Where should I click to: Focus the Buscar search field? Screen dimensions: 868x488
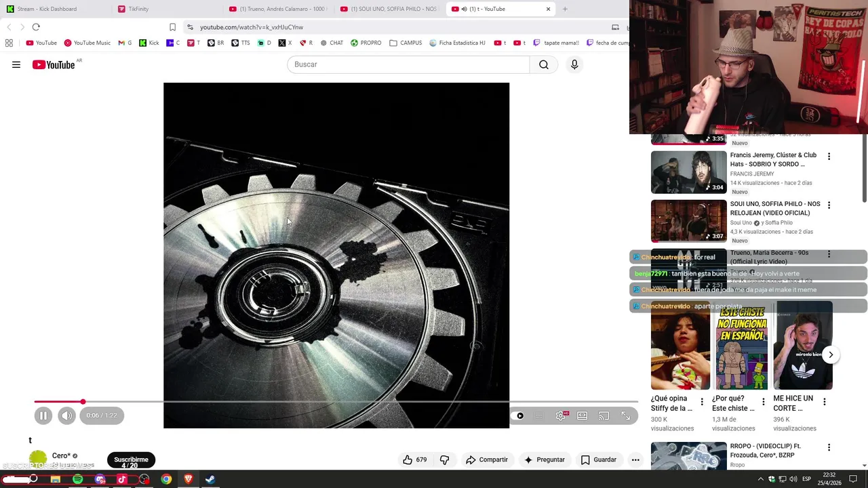click(x=408, y=64)
